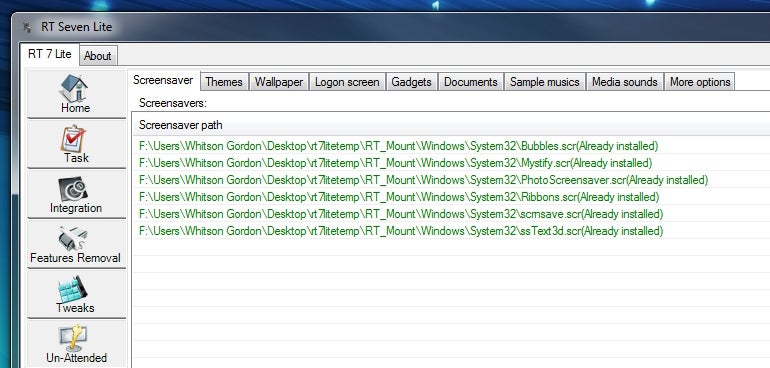Open the Logon screen tab

point(347,82)
